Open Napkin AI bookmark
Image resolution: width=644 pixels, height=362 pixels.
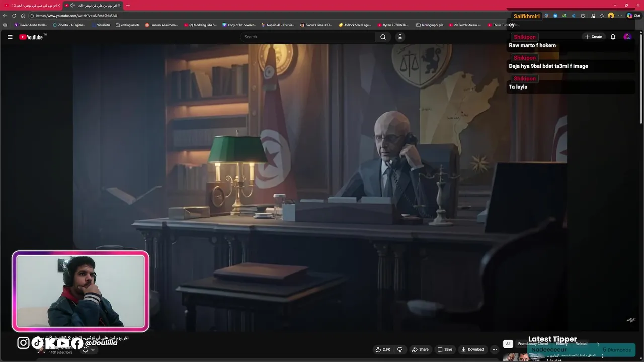click(x=278, y=25)
